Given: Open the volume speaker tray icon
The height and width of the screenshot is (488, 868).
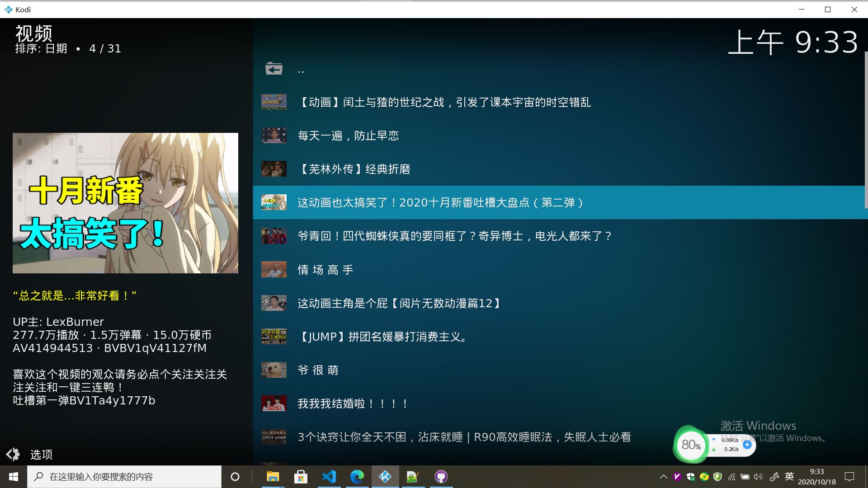Looking at the screenshot, I should click(758, 477).
